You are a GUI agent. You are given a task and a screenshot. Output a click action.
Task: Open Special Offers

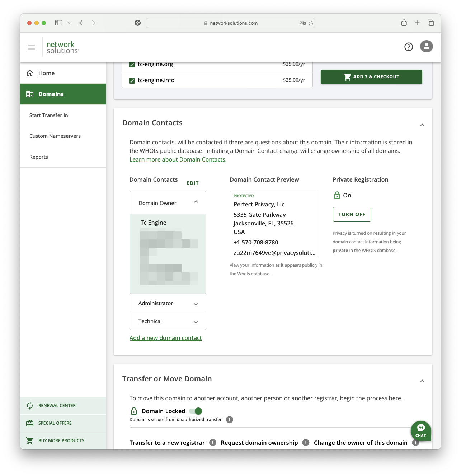click(x=63, y=423)
